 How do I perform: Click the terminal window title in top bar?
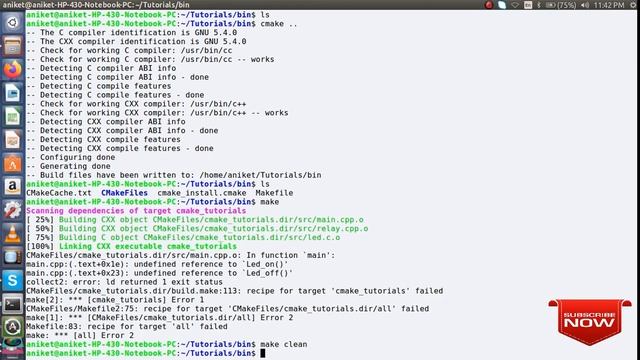[x=96, y=5]
